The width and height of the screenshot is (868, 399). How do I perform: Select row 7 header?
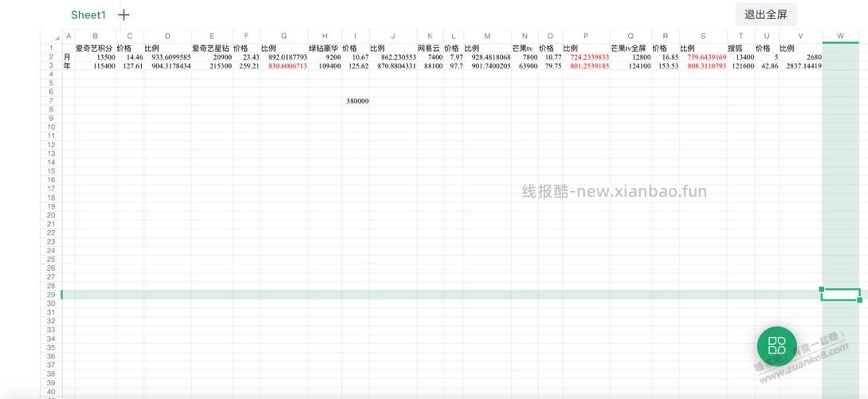point(51,101)
